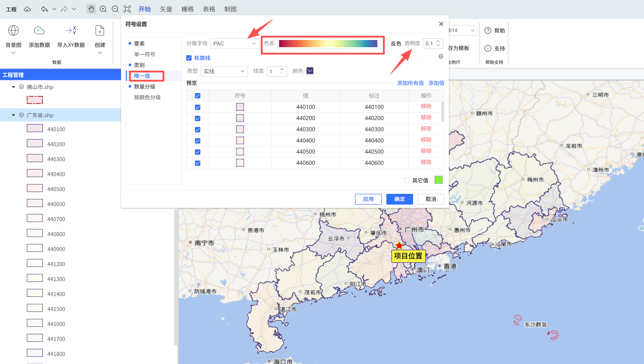Enable the 其它值 checkbox
Image resolution: width=644 pixels, height=364 pixels.
pos(407,180)
